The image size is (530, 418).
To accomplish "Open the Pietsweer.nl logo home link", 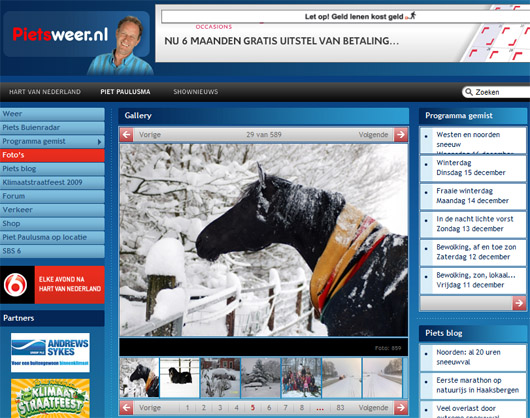I will click(x=61, y=34).
